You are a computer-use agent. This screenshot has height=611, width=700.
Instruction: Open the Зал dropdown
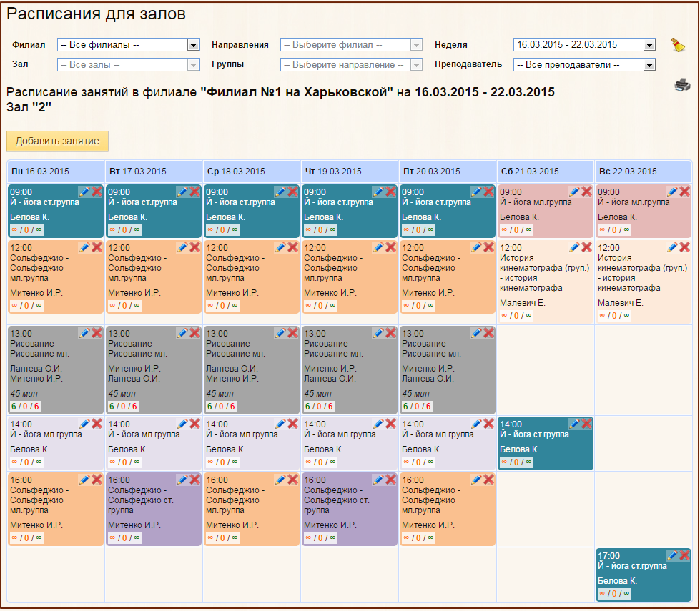click(128, 65)
